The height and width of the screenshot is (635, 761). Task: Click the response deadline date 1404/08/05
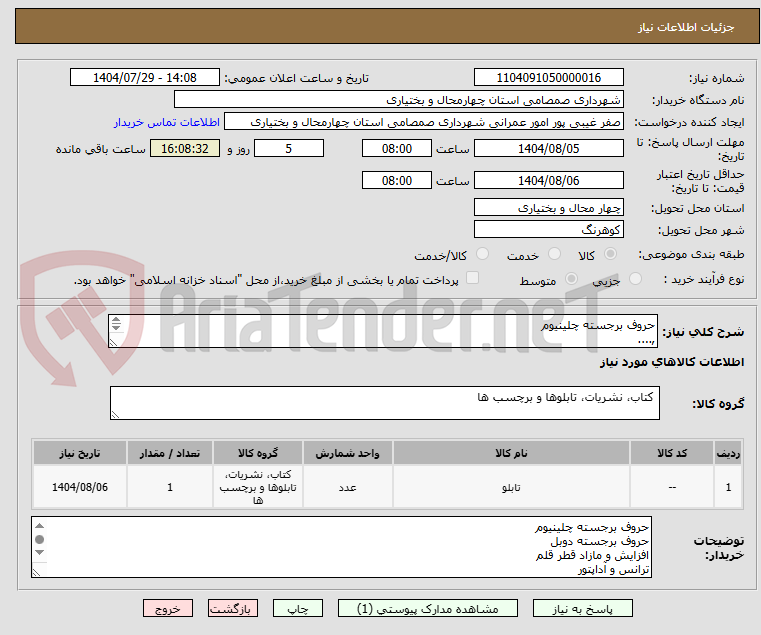pos(548,149)
